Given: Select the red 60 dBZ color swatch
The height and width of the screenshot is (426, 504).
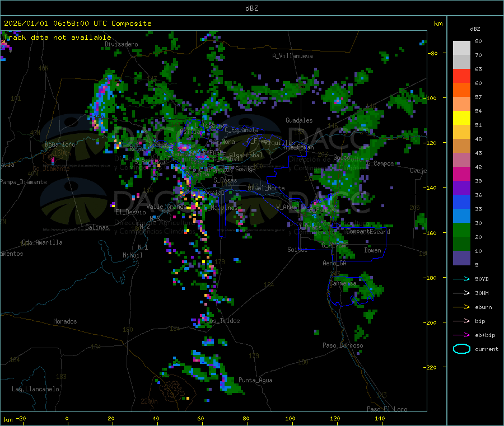Looking at the screenshot, I should point(461,76).
